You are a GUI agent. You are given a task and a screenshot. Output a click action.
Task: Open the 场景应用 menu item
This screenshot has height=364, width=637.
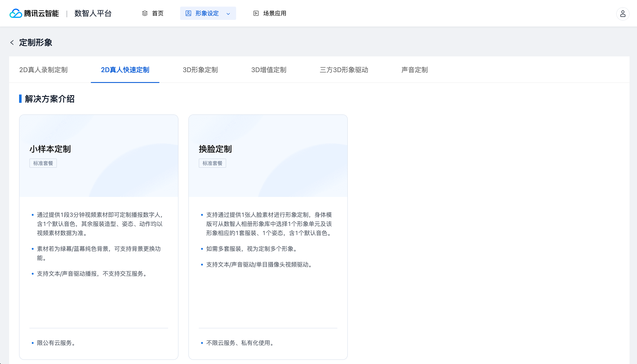pos(275,13)
